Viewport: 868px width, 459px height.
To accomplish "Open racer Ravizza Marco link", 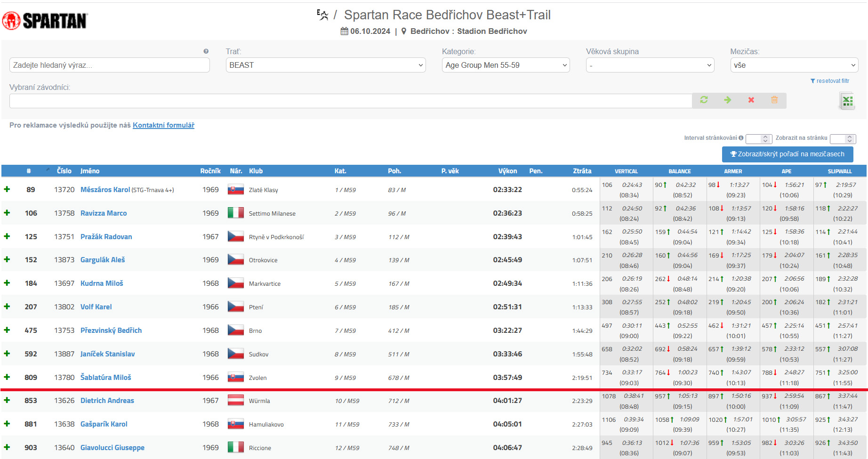I will pyautogui.click(x=104, y=213).
